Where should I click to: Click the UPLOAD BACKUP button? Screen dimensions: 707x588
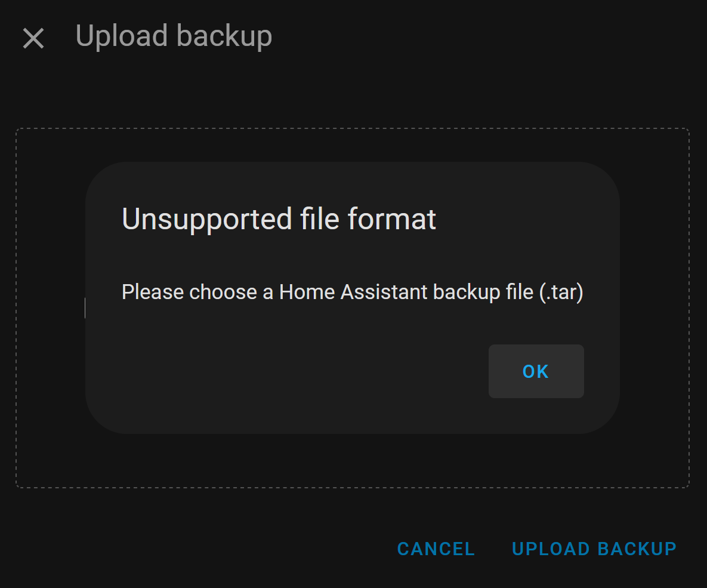tap(594, 549)
